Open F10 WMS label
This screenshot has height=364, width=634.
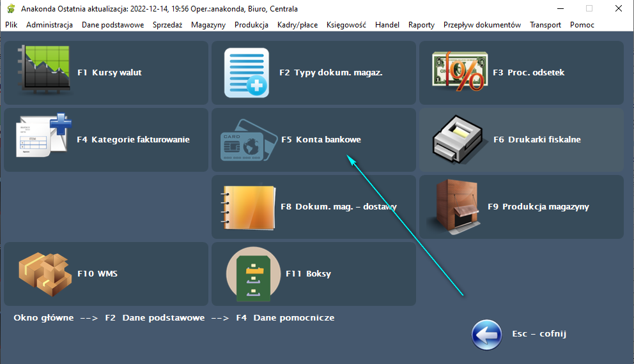point(97,274)
